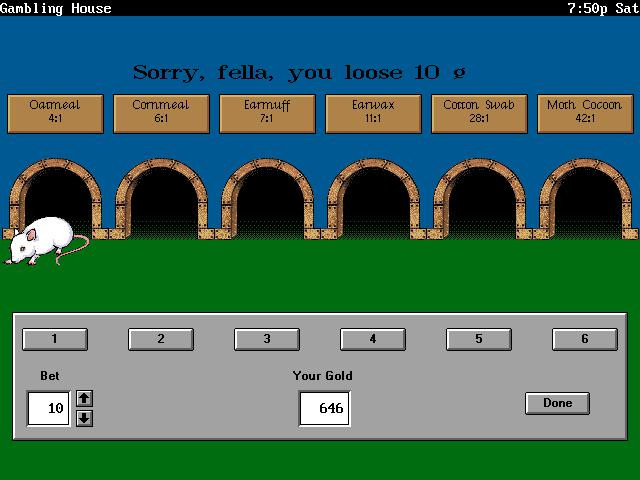
Task: Click the arched hole under Cornmeal
Action: click(162, 200)
